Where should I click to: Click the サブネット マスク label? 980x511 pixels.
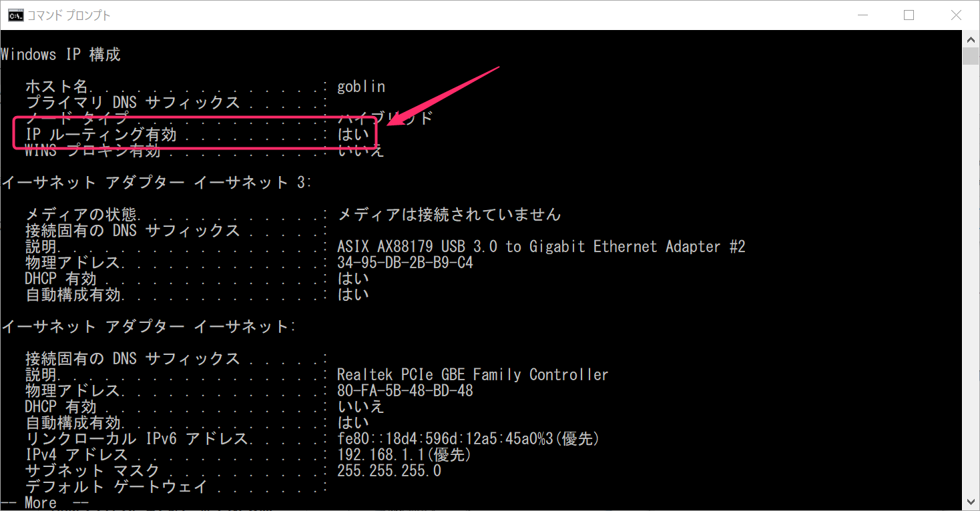pos(92,471)
